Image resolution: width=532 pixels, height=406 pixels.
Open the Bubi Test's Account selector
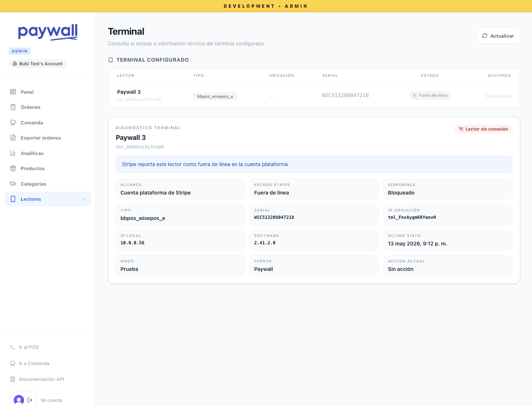(37, 63)
